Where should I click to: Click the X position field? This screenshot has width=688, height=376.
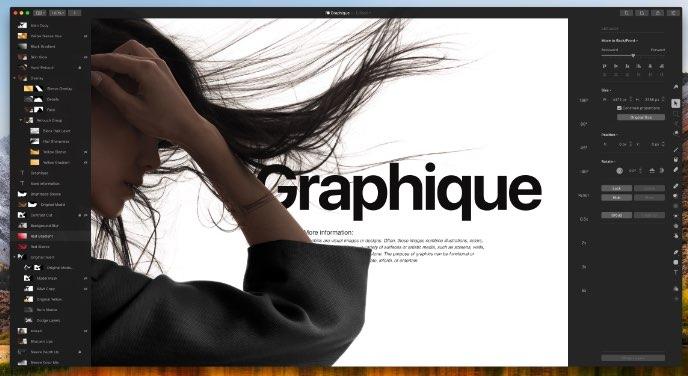[x=621, y=144]
